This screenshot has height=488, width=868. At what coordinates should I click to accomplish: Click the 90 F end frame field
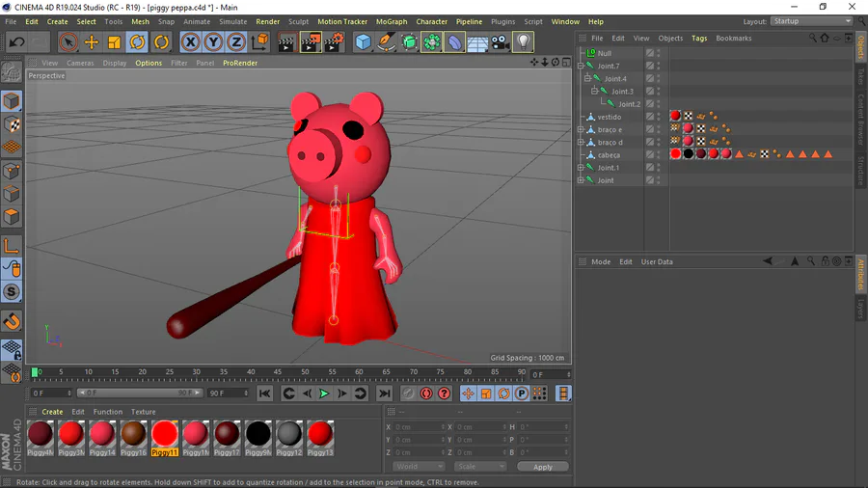pos(228,393)
